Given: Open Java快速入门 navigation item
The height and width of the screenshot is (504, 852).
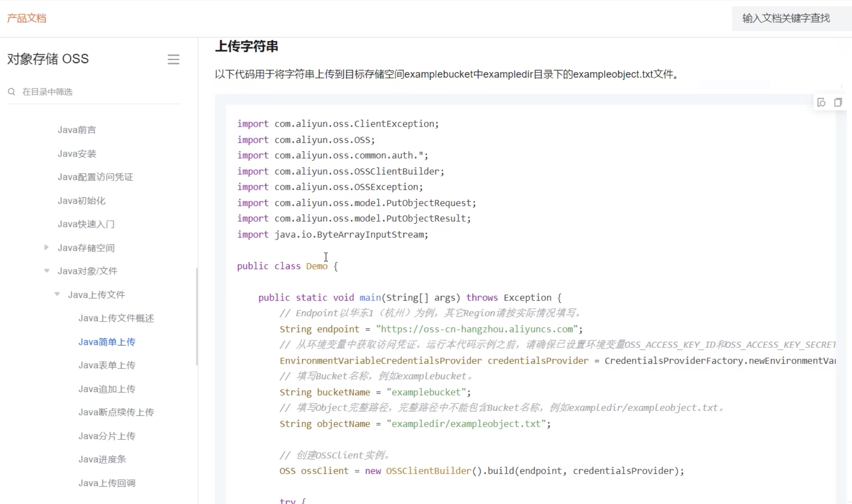Looking at the screenshot, I should click(86, 224).
